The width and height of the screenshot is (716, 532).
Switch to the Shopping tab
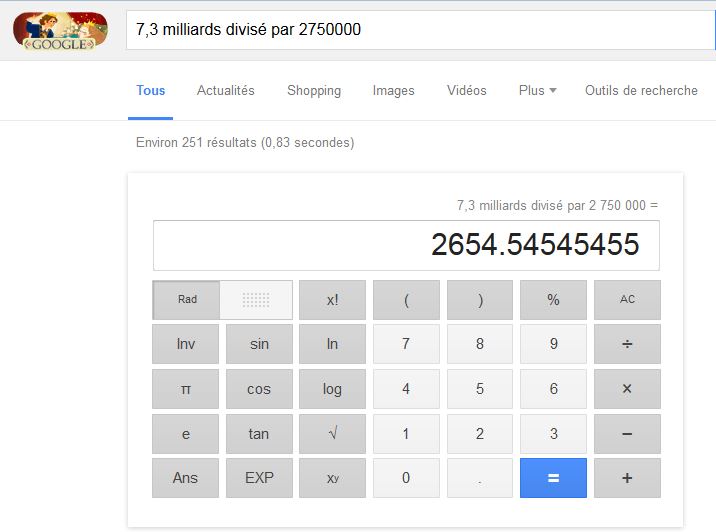[314, 90]
